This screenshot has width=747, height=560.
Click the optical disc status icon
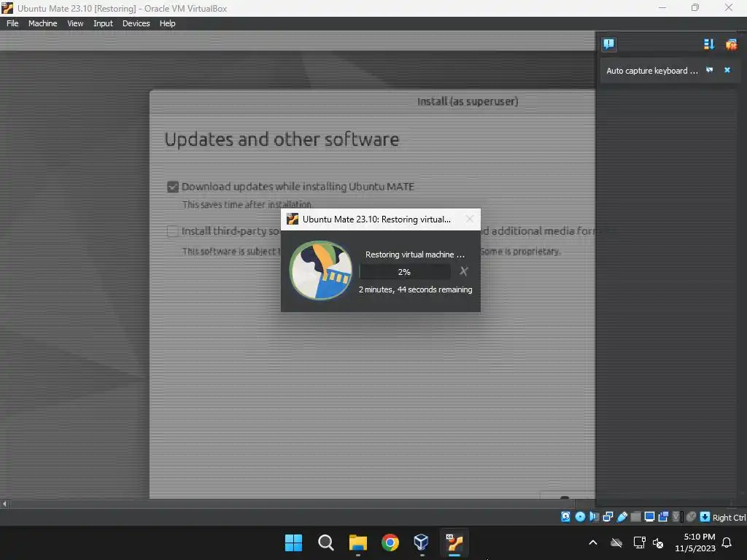click(580, 517)
